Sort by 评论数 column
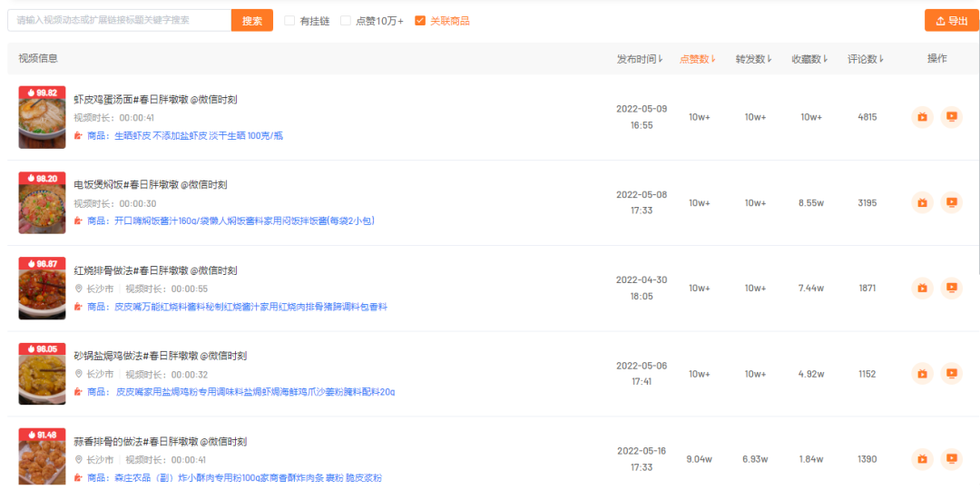The image size is (980, 490). coord(866,59)
